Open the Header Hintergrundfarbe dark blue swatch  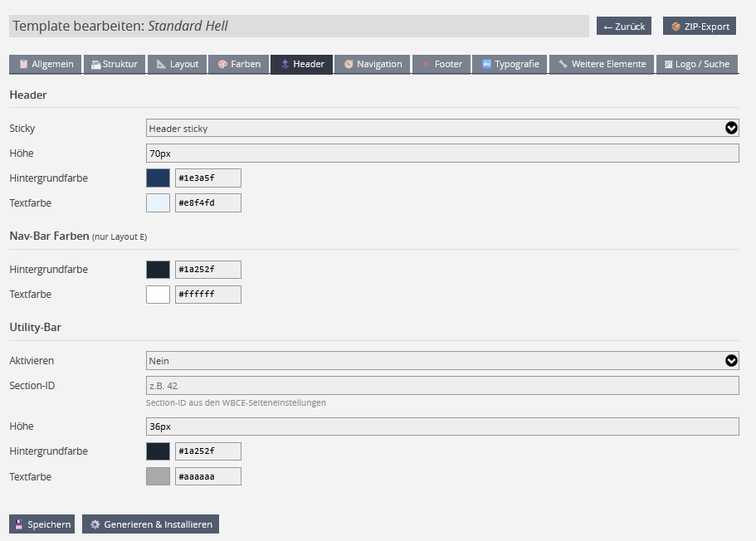pyautogui.click(x=159, y=178)
